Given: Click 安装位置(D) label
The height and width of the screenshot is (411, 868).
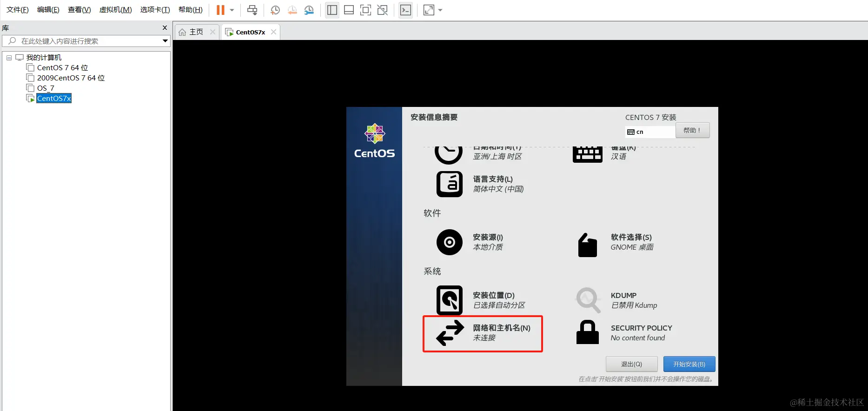Looking at the screenshot, I should point(494,295).
